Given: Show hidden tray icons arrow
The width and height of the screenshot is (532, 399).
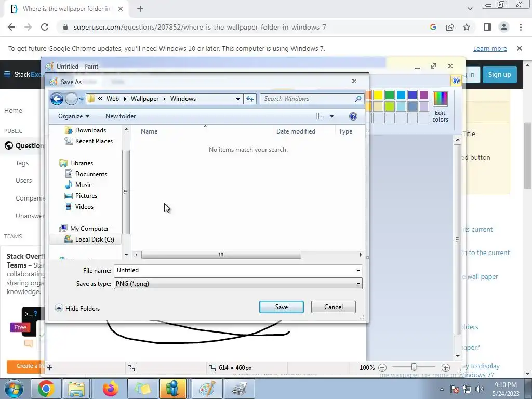Looking at the screenshot, I should (x=442, y=389).
